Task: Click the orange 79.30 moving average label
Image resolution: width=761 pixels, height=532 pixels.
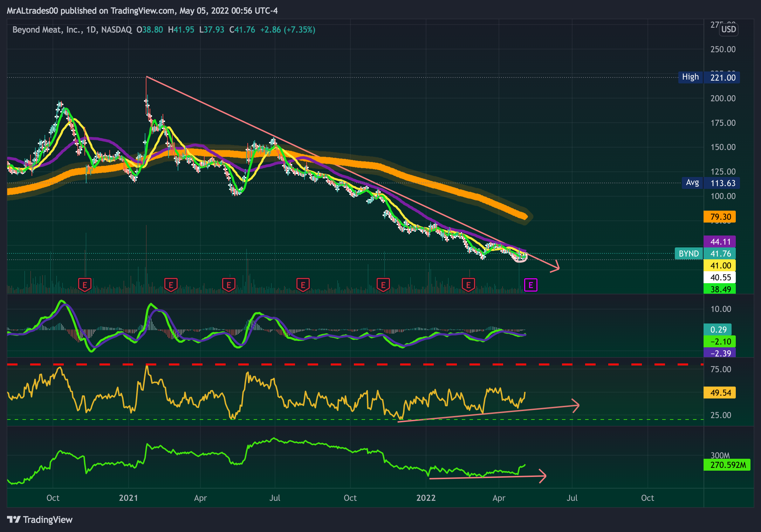Action: pyautogui.click(x=720, y=217)
